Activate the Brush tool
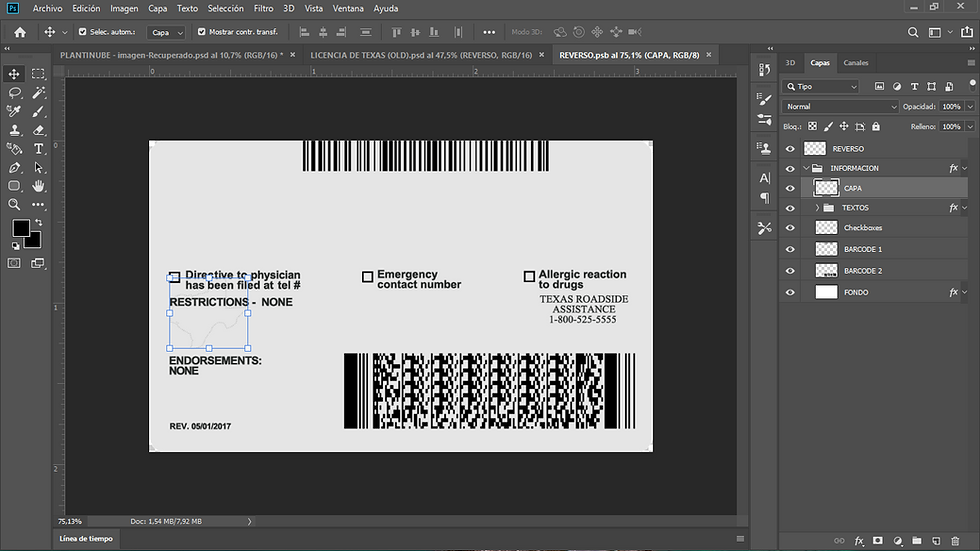Screen dimensions: 980x551 [x=38, y=111]
